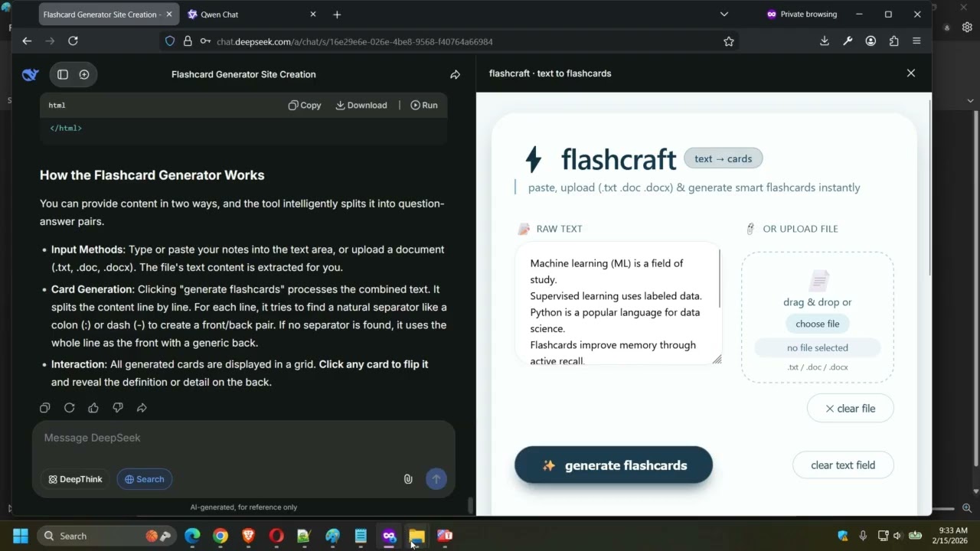
Task: Attach a file using paperclip icon
Action: pyautogui.click(x=408, y=479)
